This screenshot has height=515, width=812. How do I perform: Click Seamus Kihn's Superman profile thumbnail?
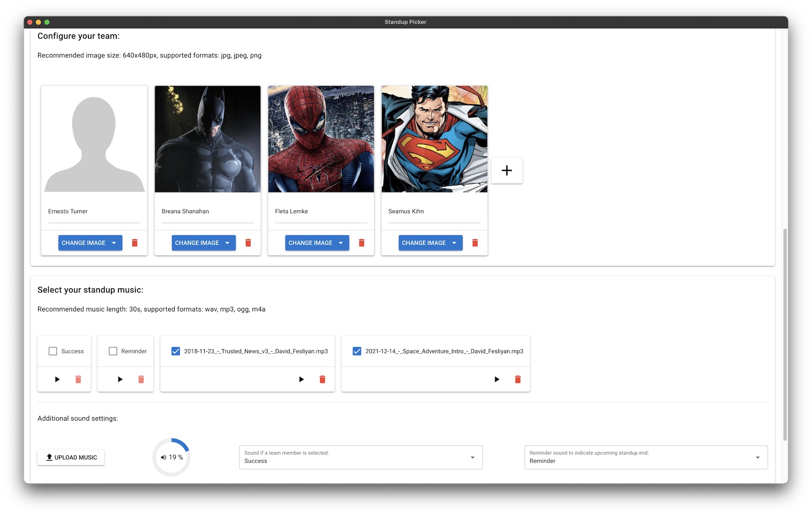(x=435, y=138)
